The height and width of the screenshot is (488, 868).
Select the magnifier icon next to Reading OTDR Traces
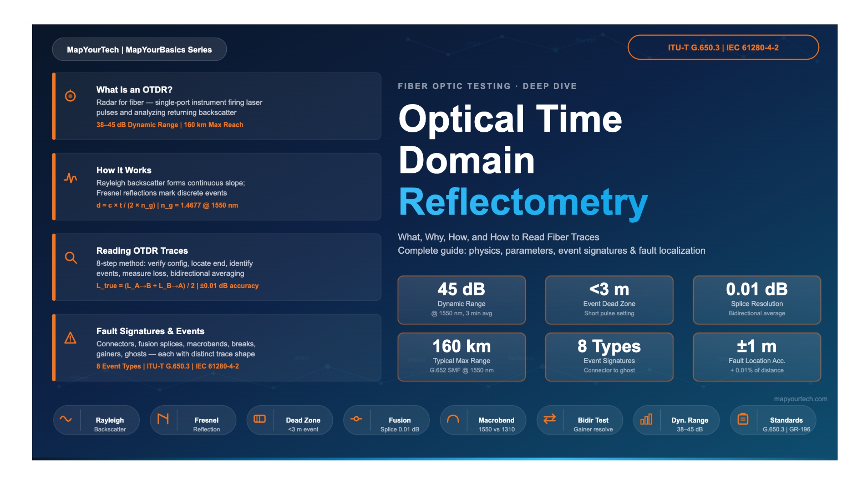pyautogui.click(x=71, y=258)
